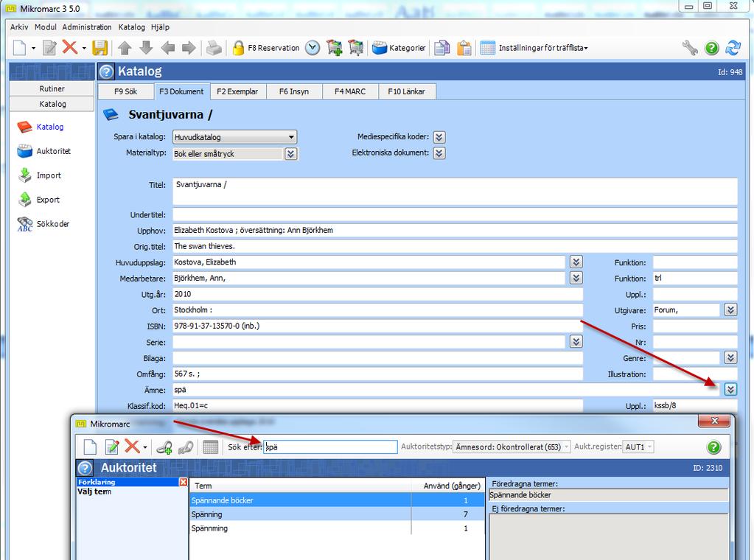Open Kategorier from the toolbar
The width and height of the screenshot is (754, 560).
(399, 48)
